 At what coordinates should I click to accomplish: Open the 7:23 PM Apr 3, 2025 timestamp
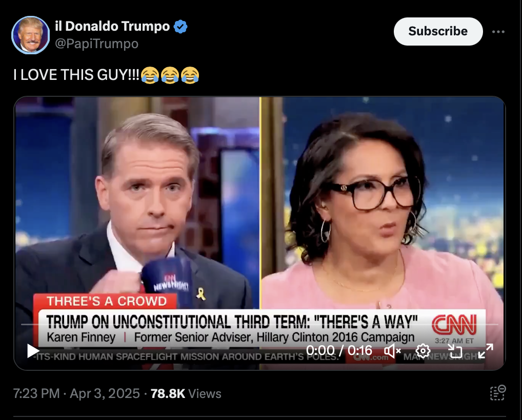[x=76, y=393]
